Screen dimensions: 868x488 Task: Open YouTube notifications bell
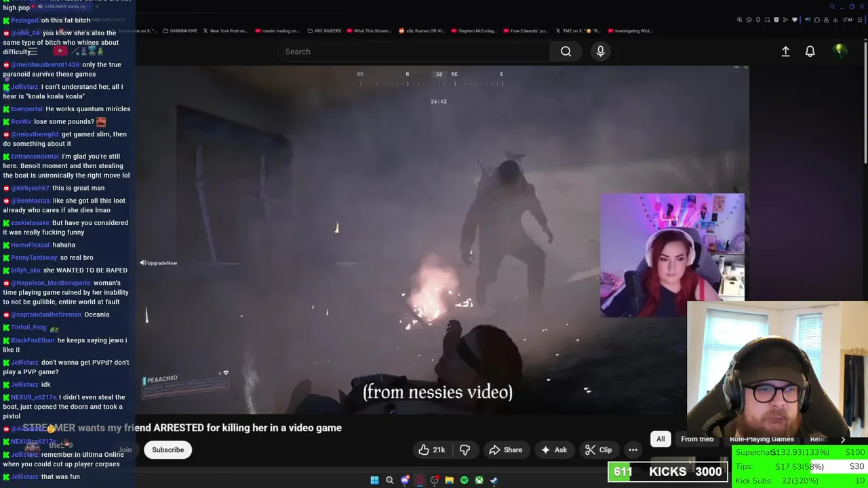[x=810, y=52]
